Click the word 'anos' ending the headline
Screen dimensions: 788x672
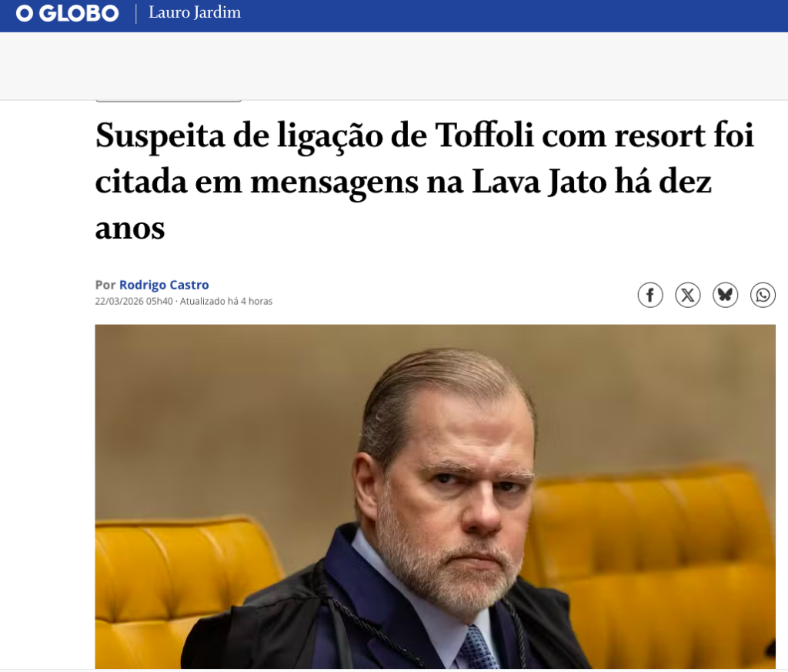[129, 228]
